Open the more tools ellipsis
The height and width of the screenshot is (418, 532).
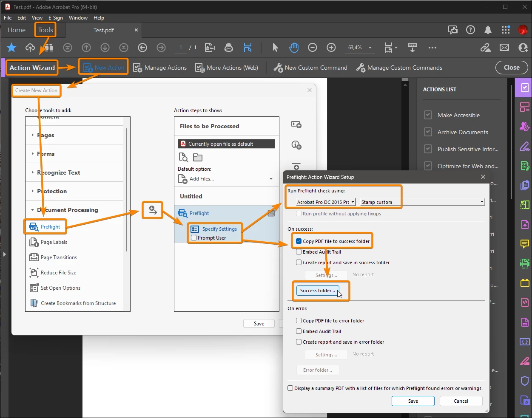432,48
